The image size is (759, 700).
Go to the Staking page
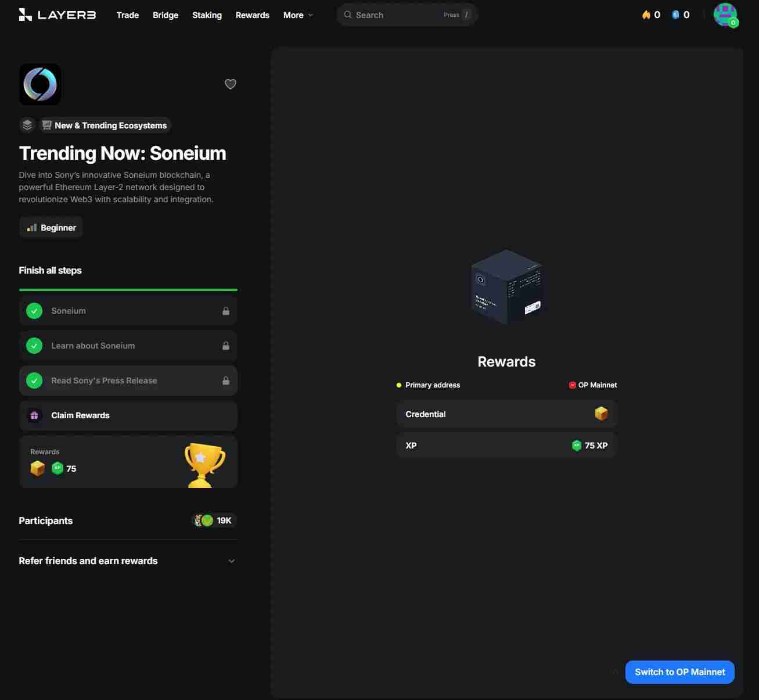207,15
